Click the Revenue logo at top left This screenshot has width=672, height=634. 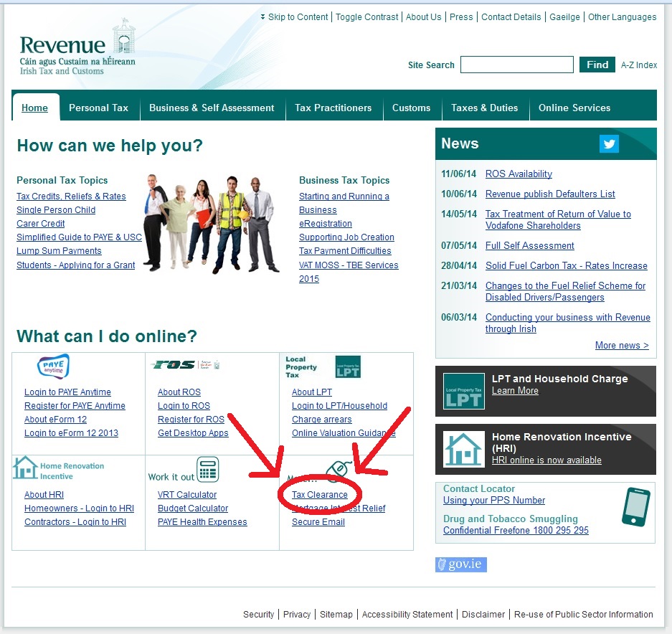77,47
